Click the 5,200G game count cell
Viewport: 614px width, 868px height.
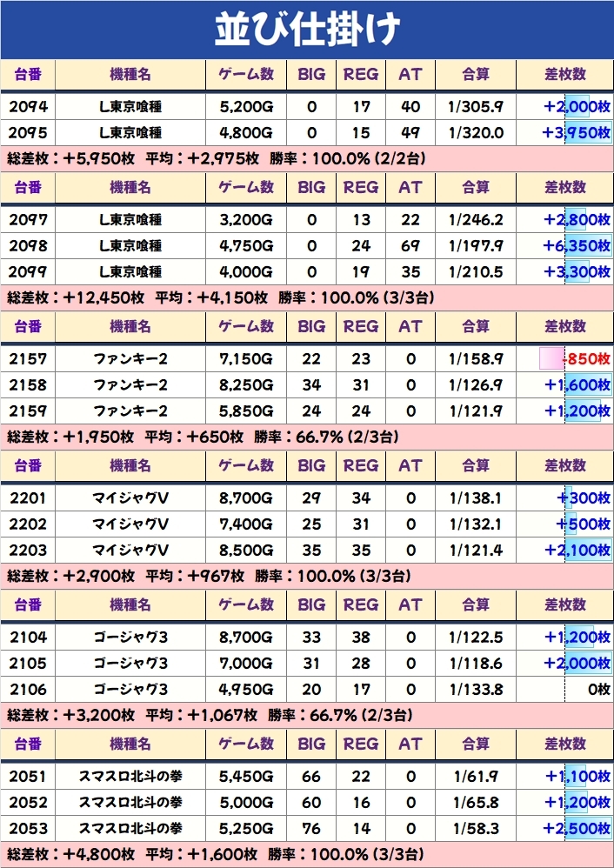246,107
